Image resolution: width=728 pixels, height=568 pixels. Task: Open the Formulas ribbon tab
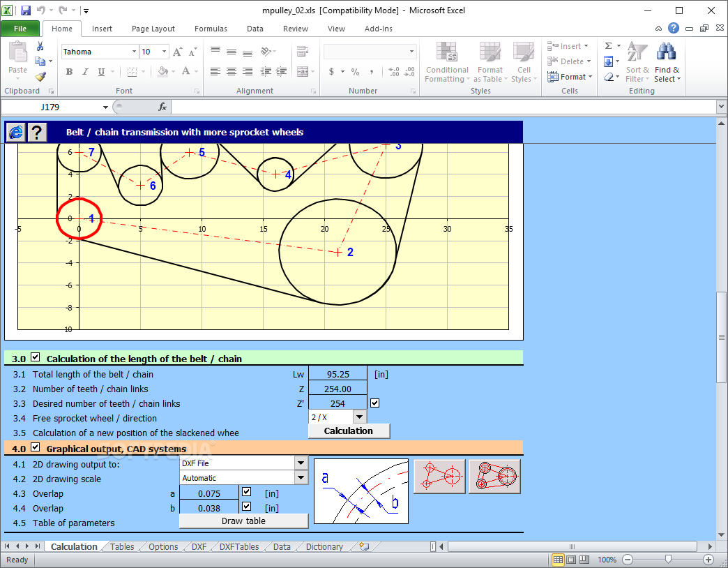pyautogui.click(x=211, y=29)
